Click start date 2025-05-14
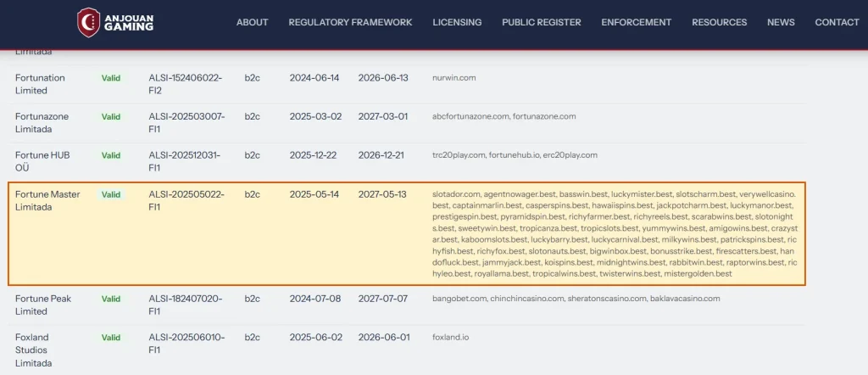868x375 pixels. [x=314, y=195]
